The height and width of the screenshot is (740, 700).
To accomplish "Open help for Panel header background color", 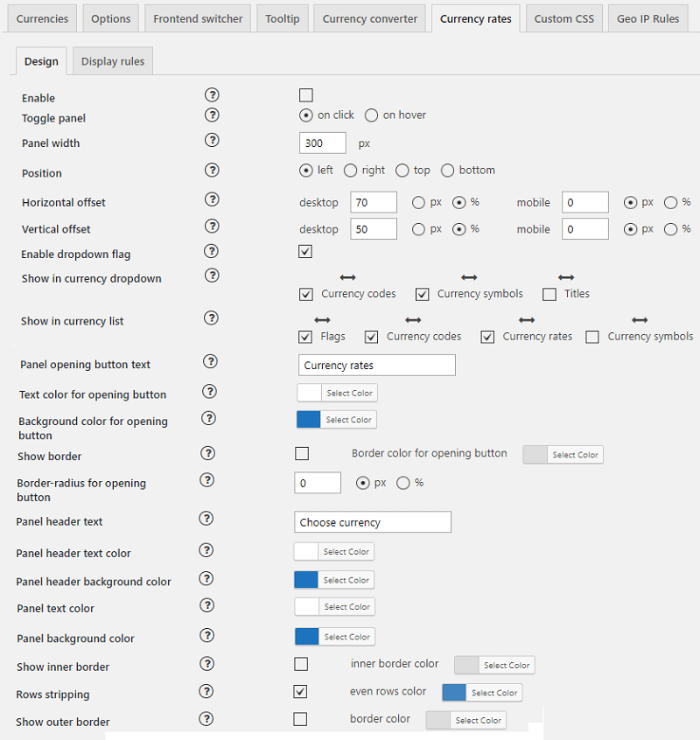I will pyautogui.click(x=206, y=578).
